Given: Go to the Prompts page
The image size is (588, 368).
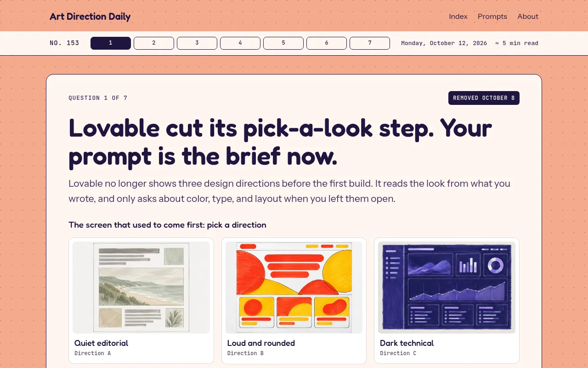Looking at the screenshot, I should 492,17.
